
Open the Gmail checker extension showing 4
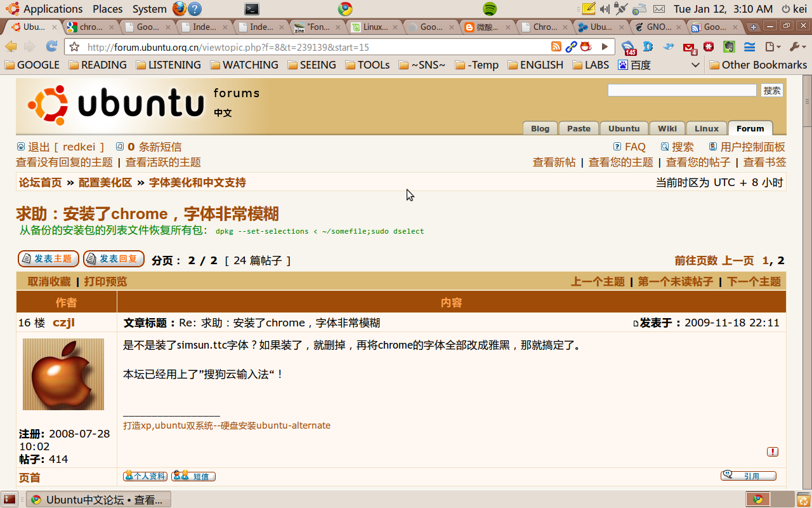point(690,48)
